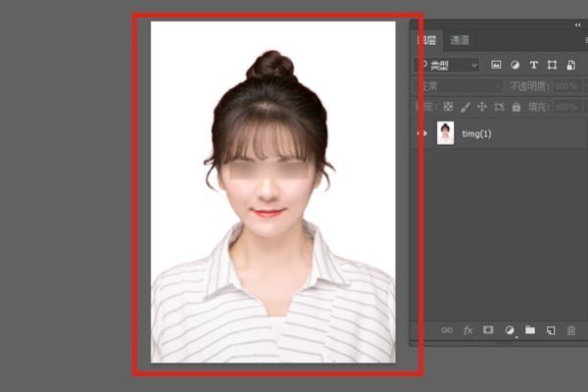Lock all attributes with padlock icon
This screenshot has width=588, height=392.
click(x=516, y=107)
